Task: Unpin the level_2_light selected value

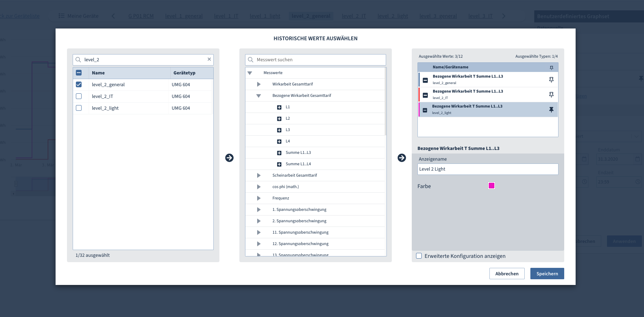Action: 551,110
